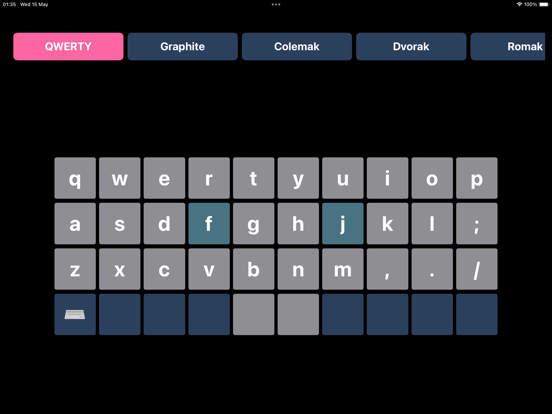Tap the l key
Image resolution: width=552 pixels, height=414 pixels.
tap(432, 224)
